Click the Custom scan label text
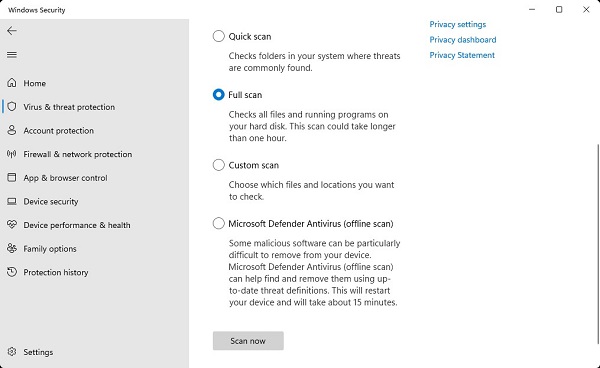Image resolution: width=600 pixels, height=368 pixels. click(x=254, y=165)
